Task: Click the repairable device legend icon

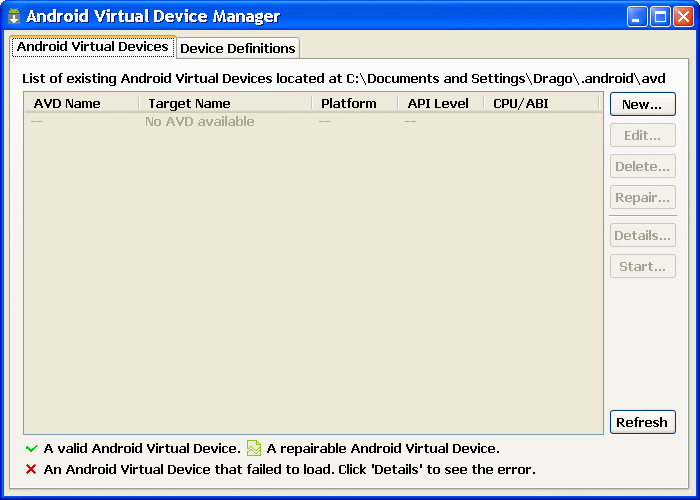Action: click(x=254, y=448)
